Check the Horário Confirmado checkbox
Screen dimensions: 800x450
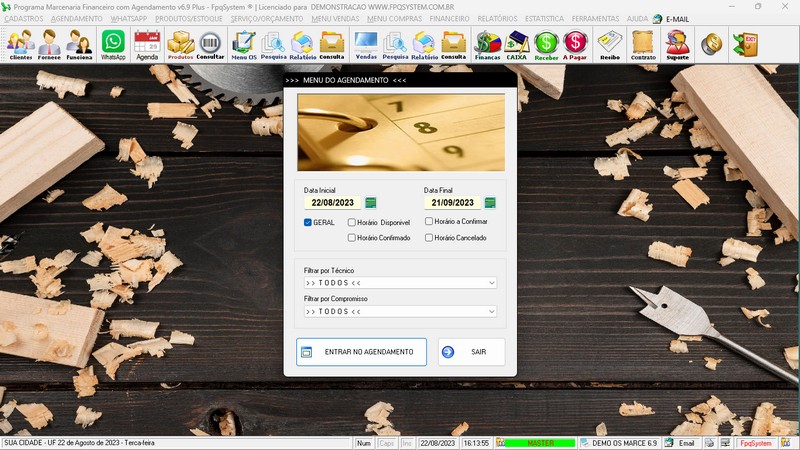tap(352, 238)
